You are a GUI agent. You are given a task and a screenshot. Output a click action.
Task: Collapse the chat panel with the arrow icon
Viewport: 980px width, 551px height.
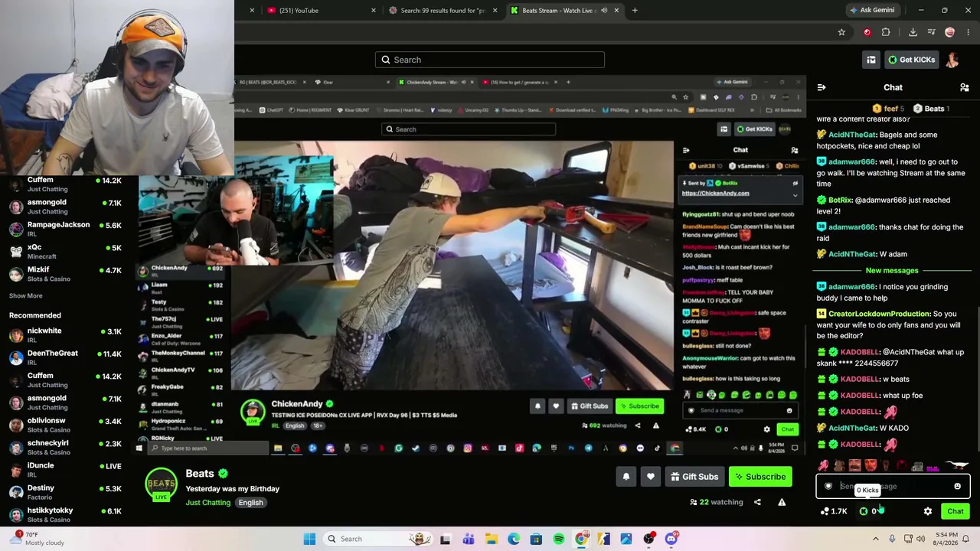(822, 88)
